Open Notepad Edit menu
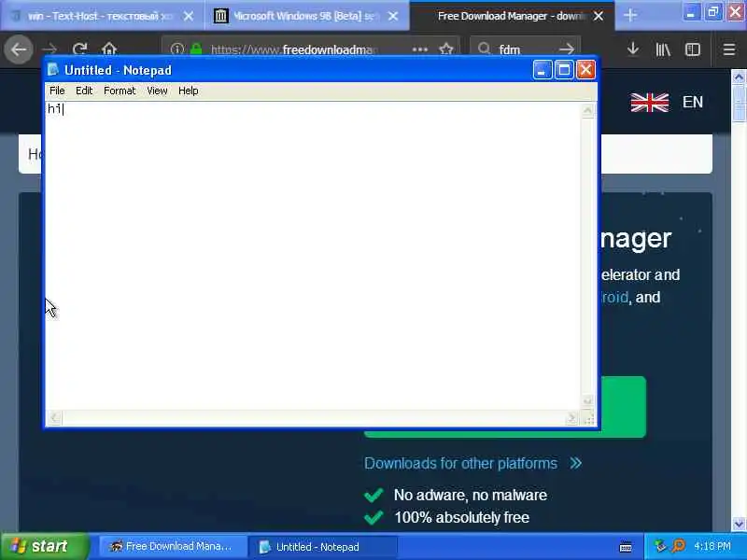Viewport: 747px width, 560px height. (84, 91)
